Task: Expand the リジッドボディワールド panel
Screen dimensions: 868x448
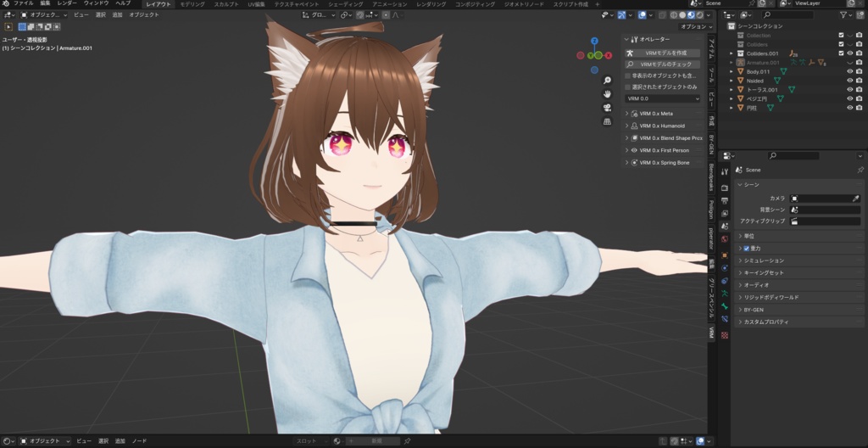Action: [799, 298]
